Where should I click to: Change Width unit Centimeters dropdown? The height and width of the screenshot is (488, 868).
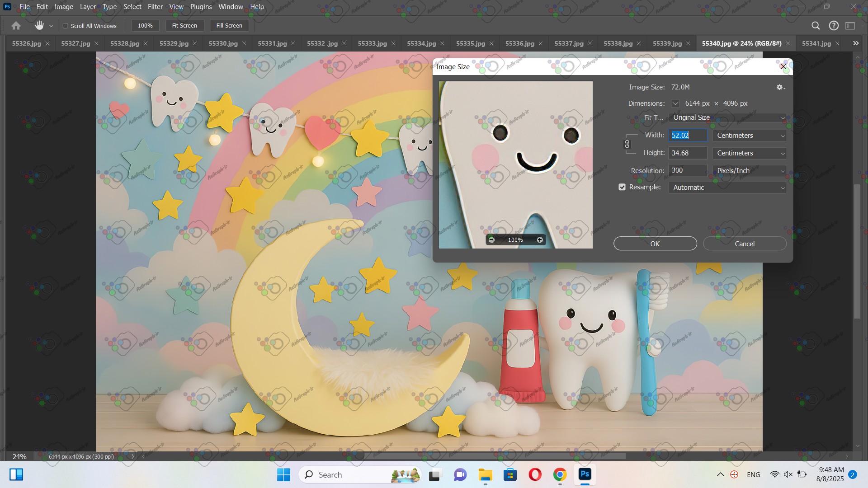click(750, 136)
